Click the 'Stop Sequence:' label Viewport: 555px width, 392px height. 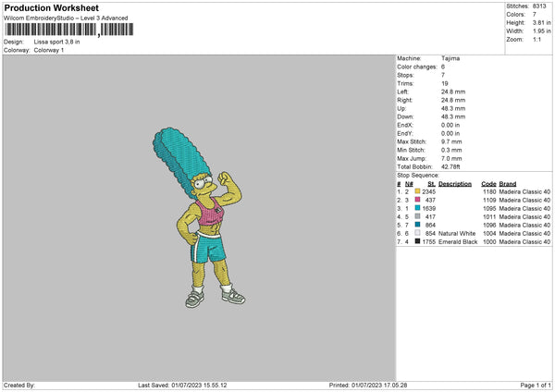(x=418, y=176)
